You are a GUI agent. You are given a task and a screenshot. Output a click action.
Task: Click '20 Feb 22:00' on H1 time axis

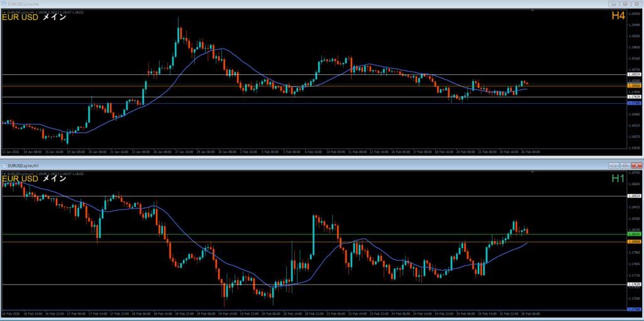tap(314, 313)
